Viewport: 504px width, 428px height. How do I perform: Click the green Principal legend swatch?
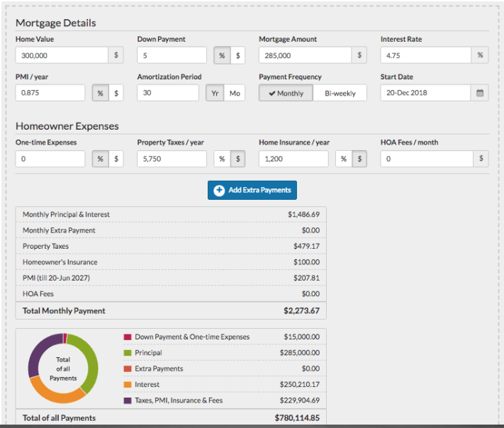click(x=128, y=353)
